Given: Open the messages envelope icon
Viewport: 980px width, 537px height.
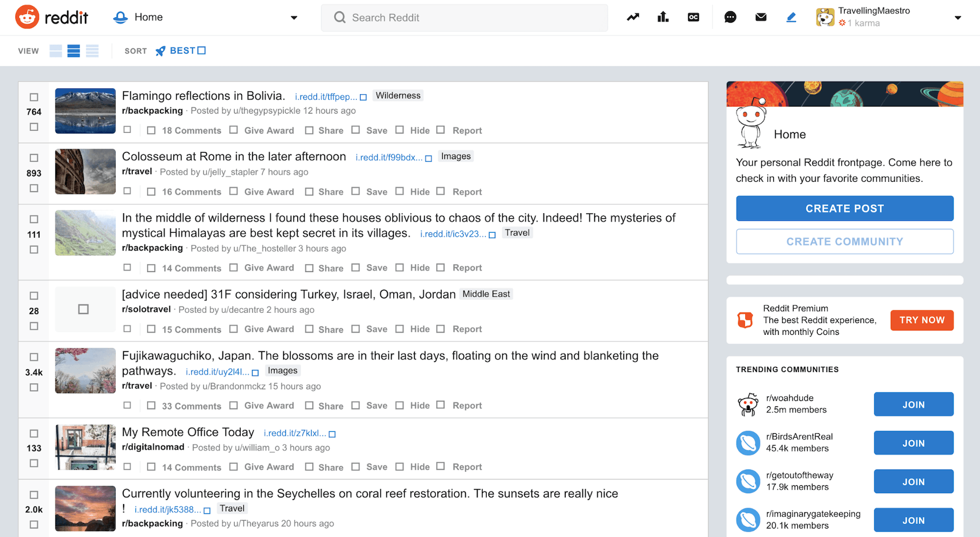Looking at the screenshot, I should point(761,17).
